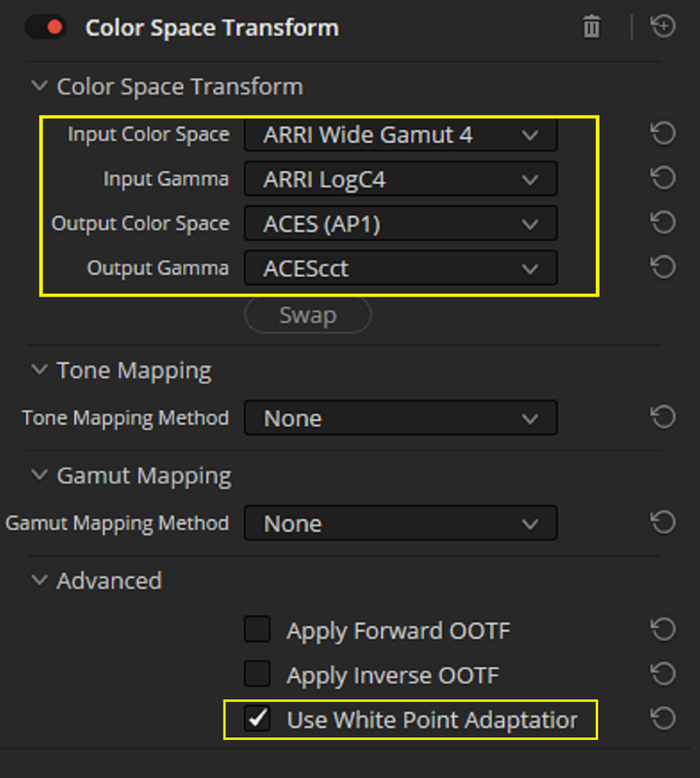Screen dimensions: 700x778
Task: Collapse the Gamut Mapping section
Action: point(39,476)
